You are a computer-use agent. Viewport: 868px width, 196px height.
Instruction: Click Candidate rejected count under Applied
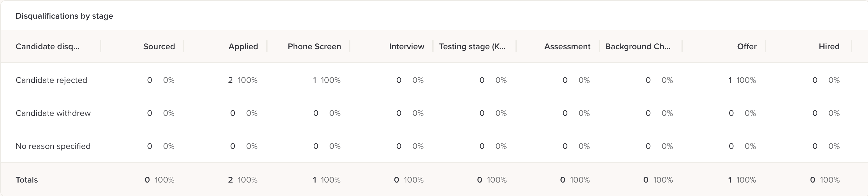coord(230,80)
